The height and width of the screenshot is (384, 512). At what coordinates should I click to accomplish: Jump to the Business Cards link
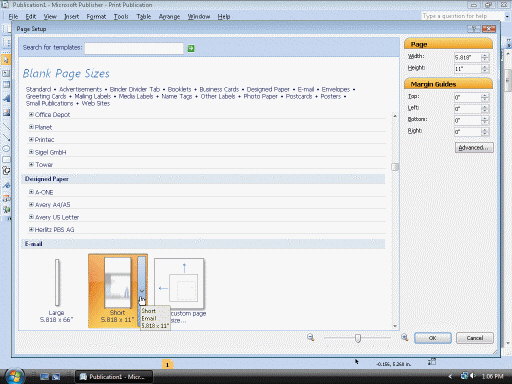point(219,89)
